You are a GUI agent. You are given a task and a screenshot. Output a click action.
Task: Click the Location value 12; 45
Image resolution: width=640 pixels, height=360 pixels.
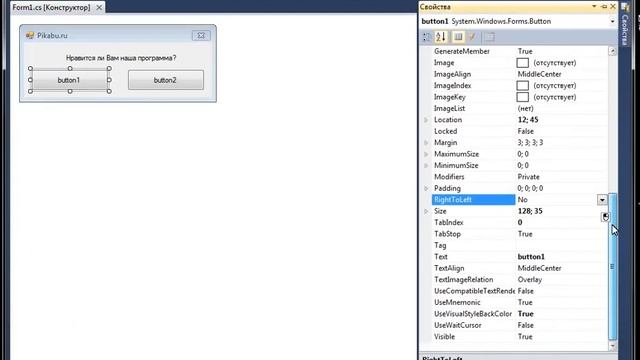tap(528, 120)
